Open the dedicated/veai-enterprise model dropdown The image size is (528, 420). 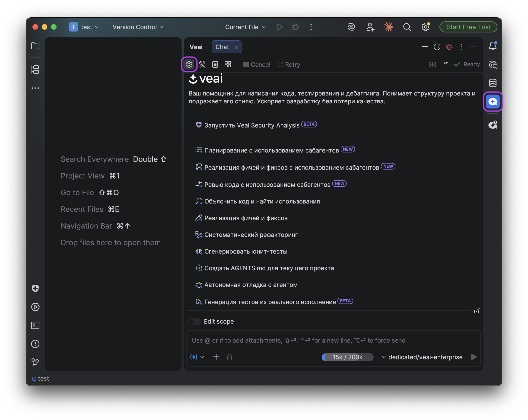422,357
